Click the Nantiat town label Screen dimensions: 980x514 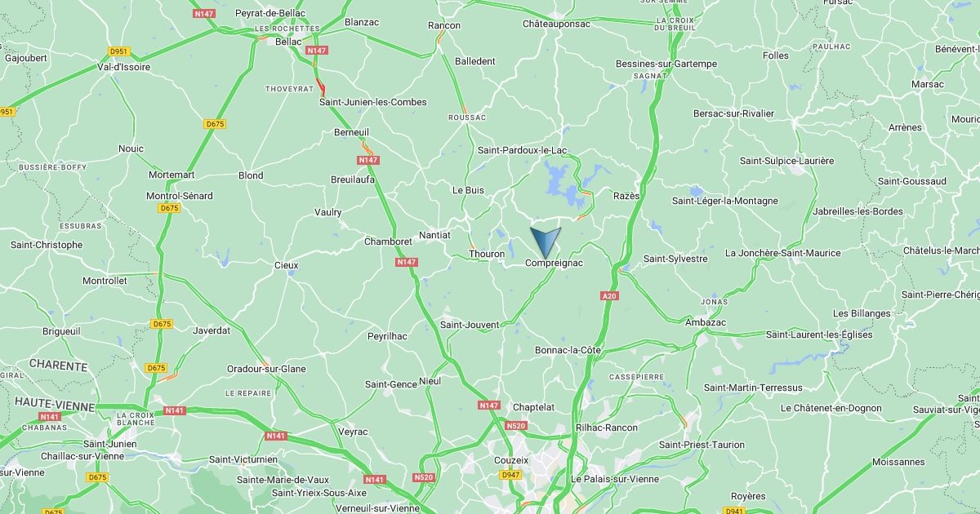[434, 235]
